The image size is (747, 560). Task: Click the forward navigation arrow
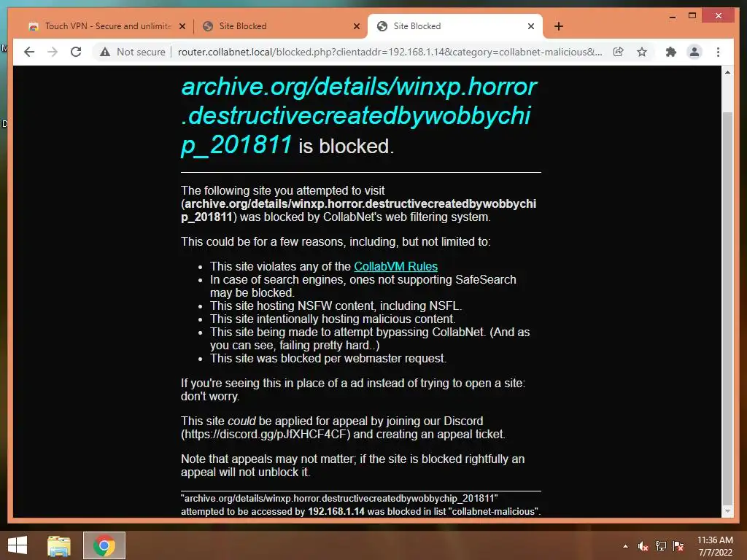(53, 52)
